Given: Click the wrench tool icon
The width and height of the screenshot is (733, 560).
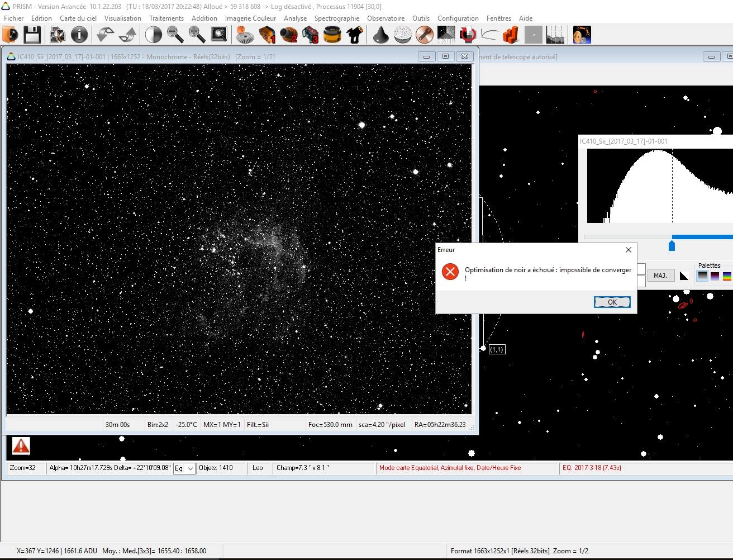Looking at the screenshot, I should (425, 35).
